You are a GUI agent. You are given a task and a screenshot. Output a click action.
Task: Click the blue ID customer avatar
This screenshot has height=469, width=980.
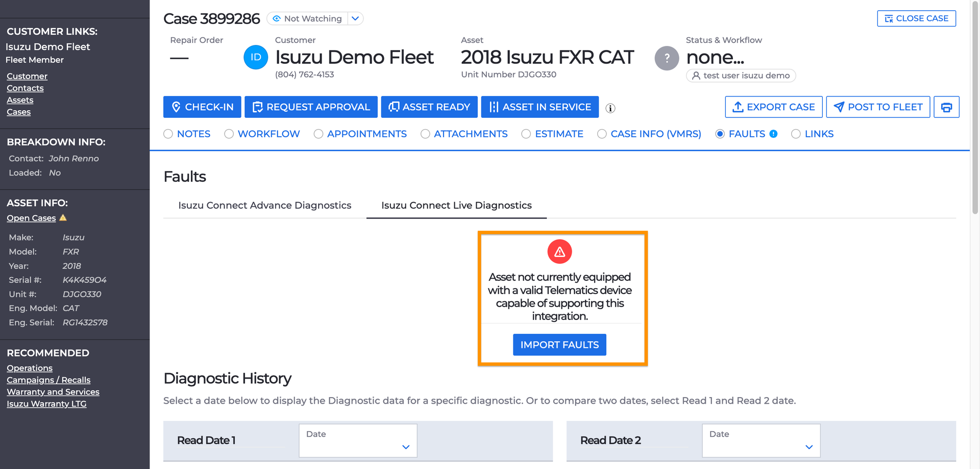[256, 58]
